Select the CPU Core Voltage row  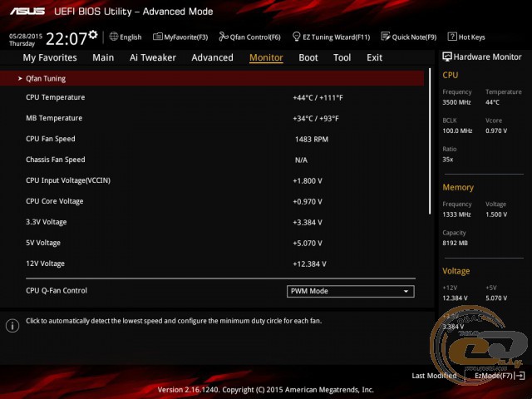(212, 201)
